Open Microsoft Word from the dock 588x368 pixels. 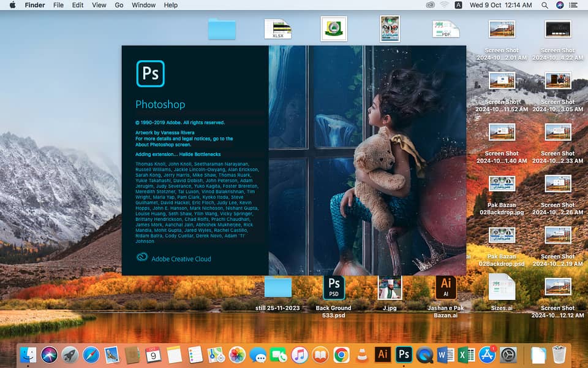point(445,355)
